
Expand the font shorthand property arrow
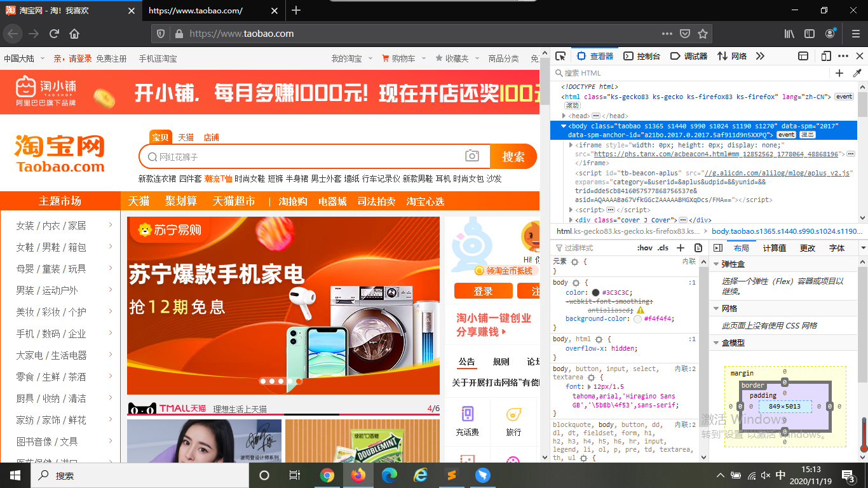pyautogui.click(x=589, y=386)
